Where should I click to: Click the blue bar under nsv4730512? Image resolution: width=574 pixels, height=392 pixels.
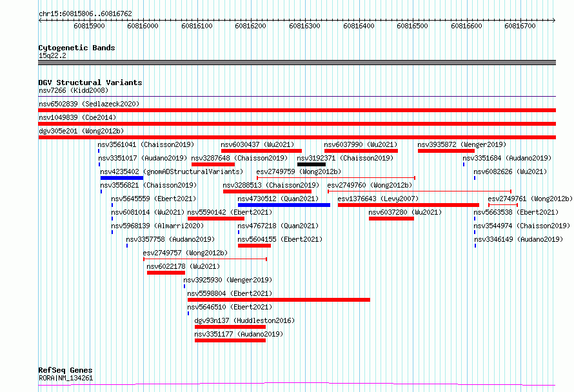[284, 205]
